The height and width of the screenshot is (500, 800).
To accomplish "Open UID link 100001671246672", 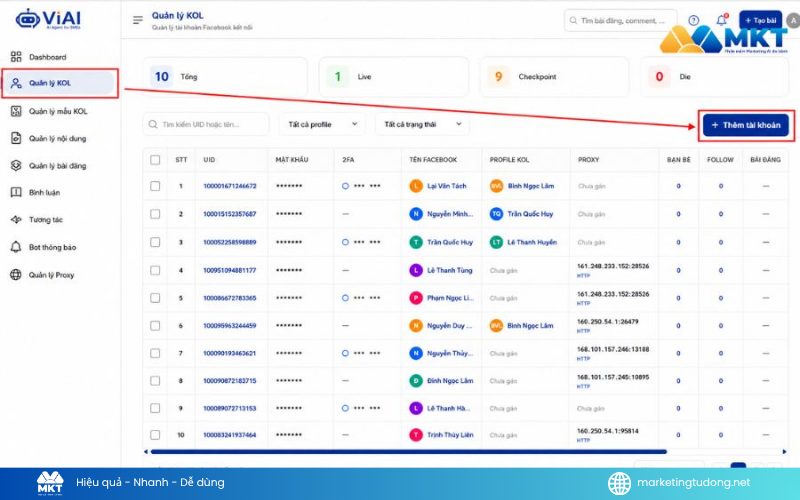I will 230,186.
